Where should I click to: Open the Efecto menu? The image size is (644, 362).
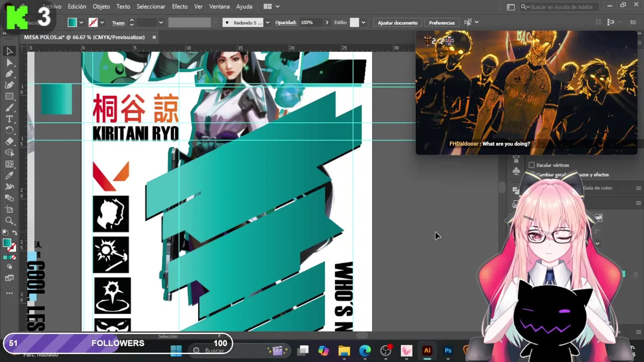(x=180, y=7)
